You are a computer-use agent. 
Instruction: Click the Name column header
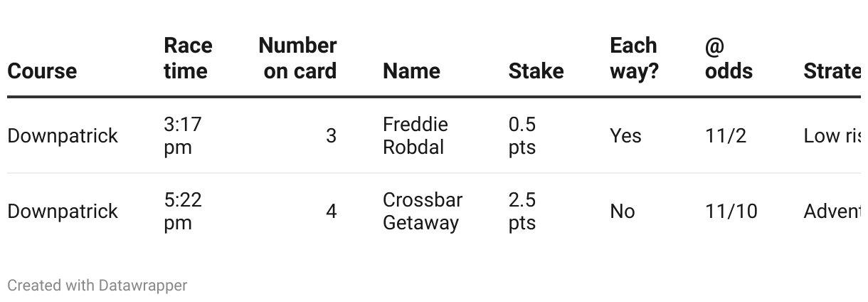click(411, 71)
